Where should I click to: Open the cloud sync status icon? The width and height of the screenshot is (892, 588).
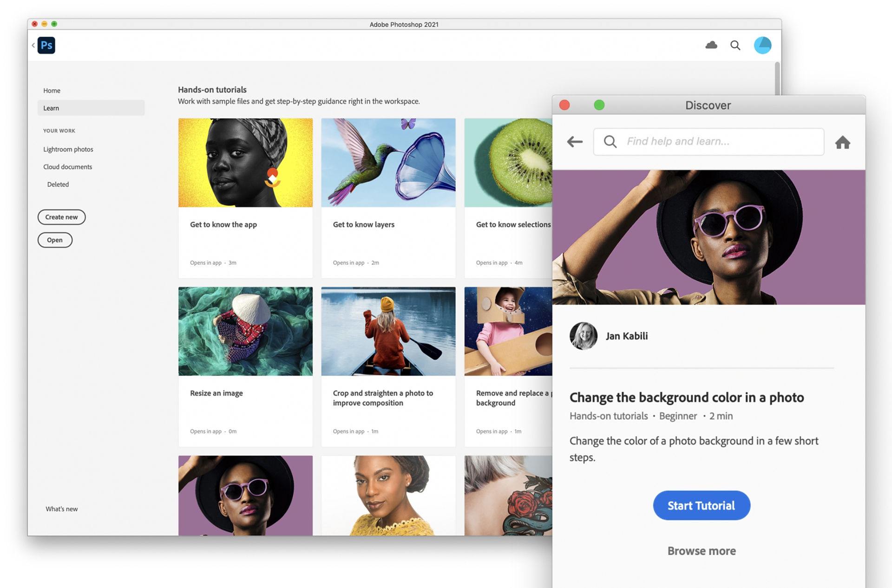pos(711,45)
